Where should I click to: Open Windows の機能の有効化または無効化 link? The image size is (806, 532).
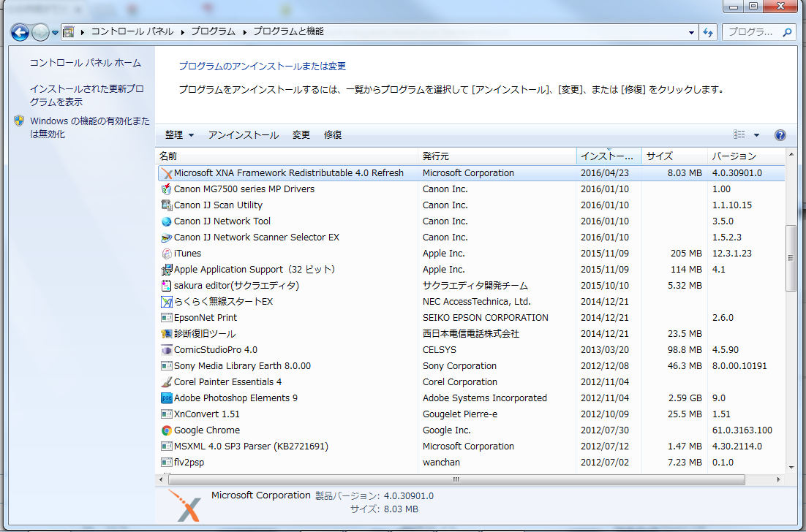coord(90,127)
